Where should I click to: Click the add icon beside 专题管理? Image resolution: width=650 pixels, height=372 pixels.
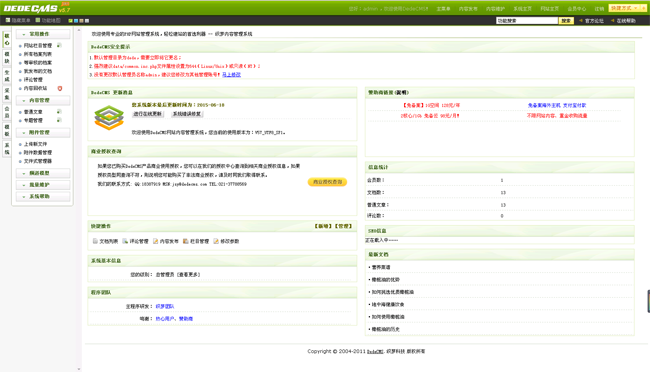coord(59,120)
